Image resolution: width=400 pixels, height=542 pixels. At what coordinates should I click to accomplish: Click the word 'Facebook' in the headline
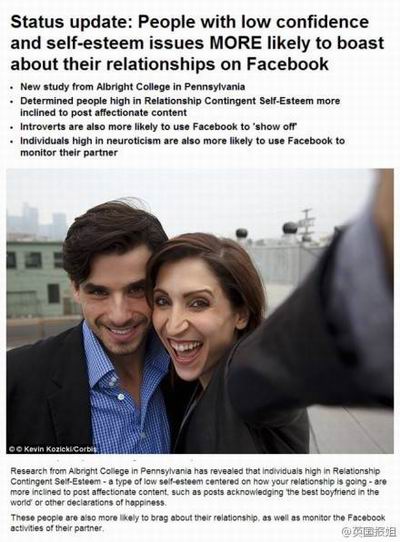[287, 64]
